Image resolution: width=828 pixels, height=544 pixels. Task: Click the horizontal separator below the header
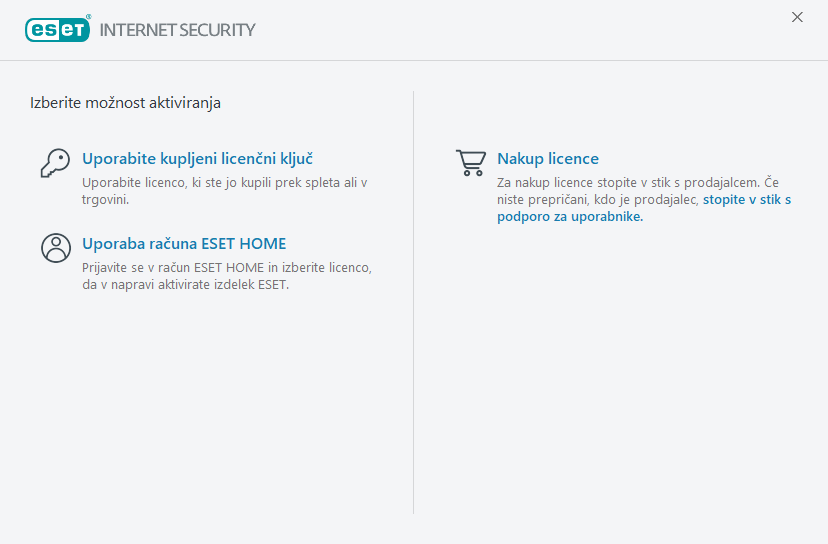click(414, 60)
